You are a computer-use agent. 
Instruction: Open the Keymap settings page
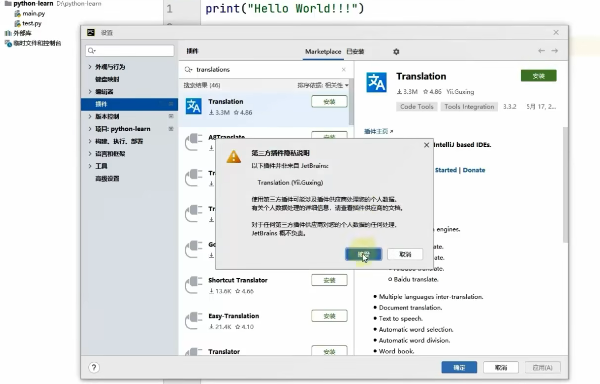pyautogui.click(x=107, y=79)
